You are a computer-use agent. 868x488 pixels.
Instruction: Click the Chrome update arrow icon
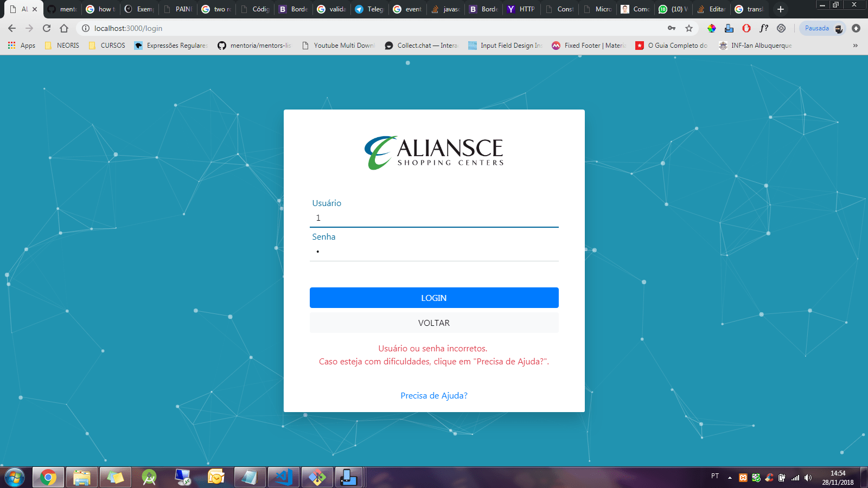(x=856, y=28)
